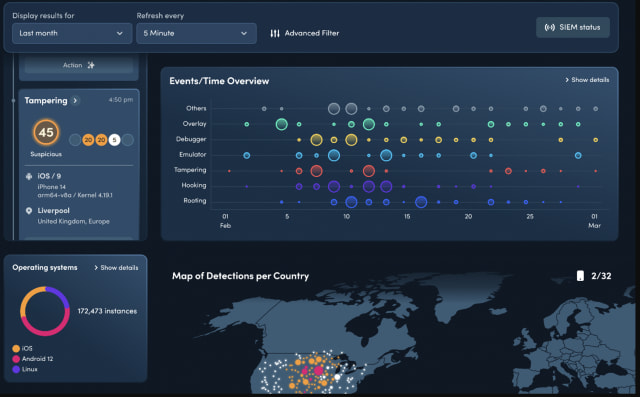Screen dimensions: 640x397
Task: Click the 'Tampering' row label in chart
Action: pyautogui.click(x=190, y=170)
